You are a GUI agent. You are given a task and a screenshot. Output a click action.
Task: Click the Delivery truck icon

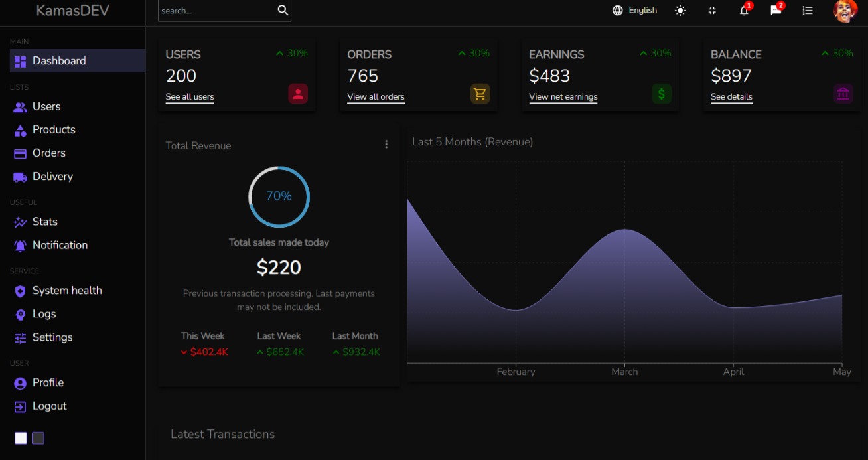coord(20,177)
